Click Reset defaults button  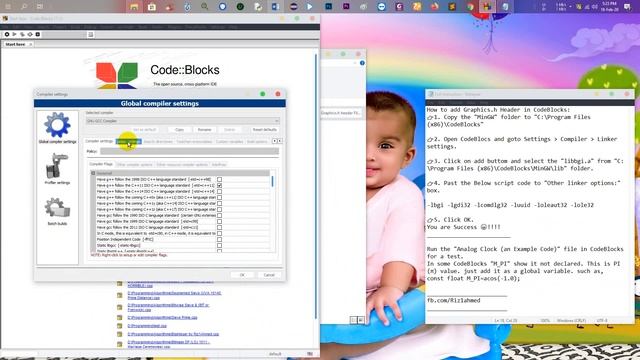coord(264,129)
